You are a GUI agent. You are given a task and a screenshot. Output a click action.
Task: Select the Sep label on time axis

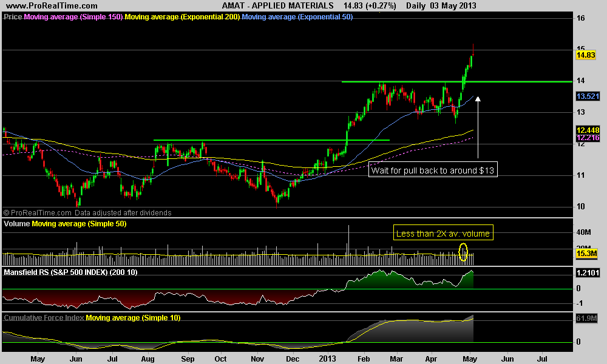188,359
